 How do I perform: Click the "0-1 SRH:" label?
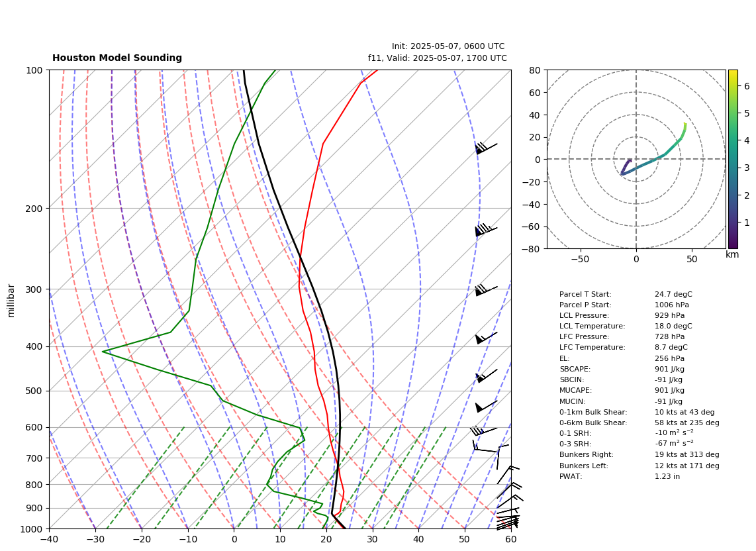tap(575, 434)
